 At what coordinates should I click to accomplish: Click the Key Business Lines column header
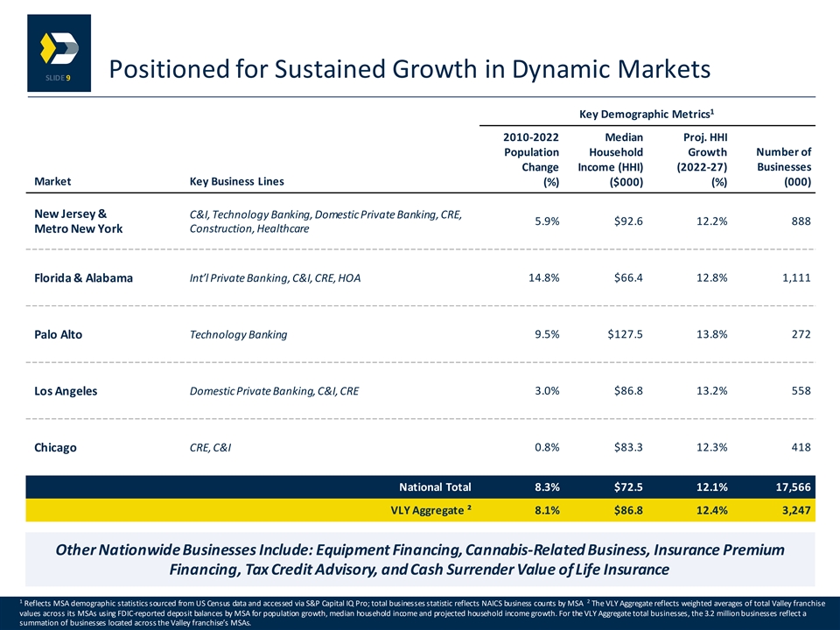point(237,181)
